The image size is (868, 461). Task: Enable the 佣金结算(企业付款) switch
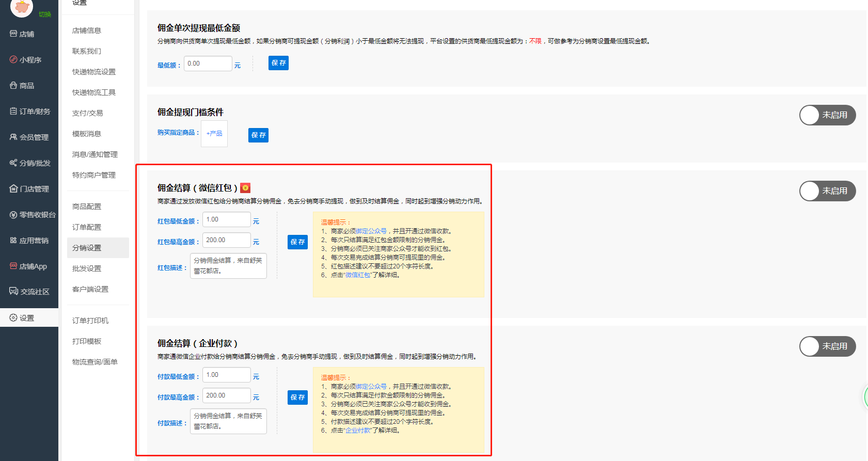(x=827, y=346)
